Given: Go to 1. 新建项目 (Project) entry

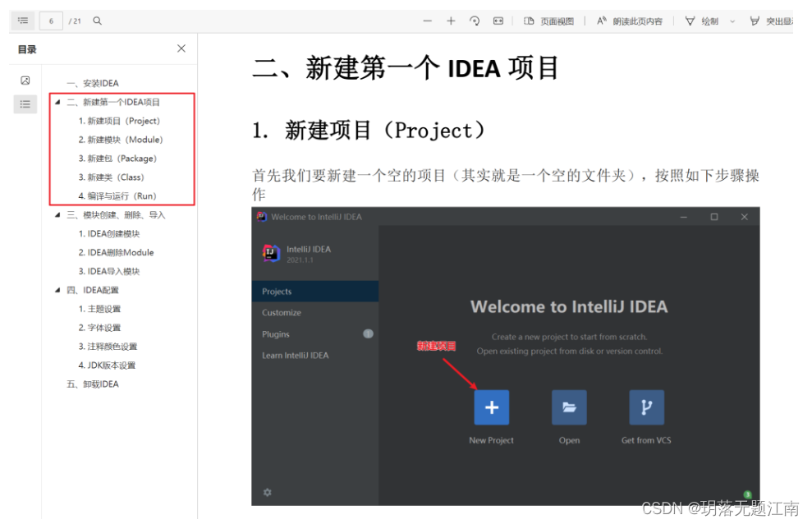Looking at the screenshot, I should 119,121.
